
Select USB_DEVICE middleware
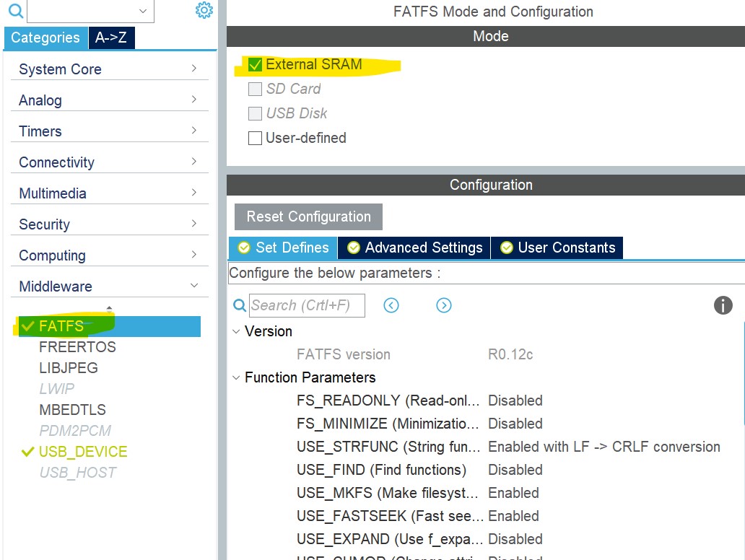(83, 452)
